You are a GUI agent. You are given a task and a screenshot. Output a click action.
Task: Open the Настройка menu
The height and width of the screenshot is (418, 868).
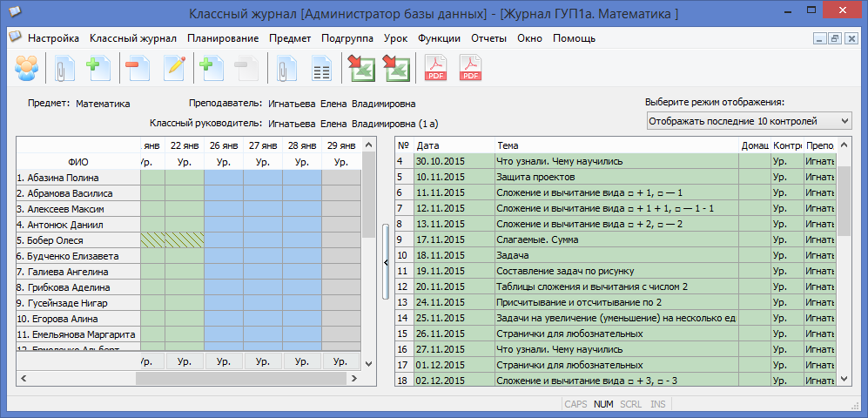[53, 38]
